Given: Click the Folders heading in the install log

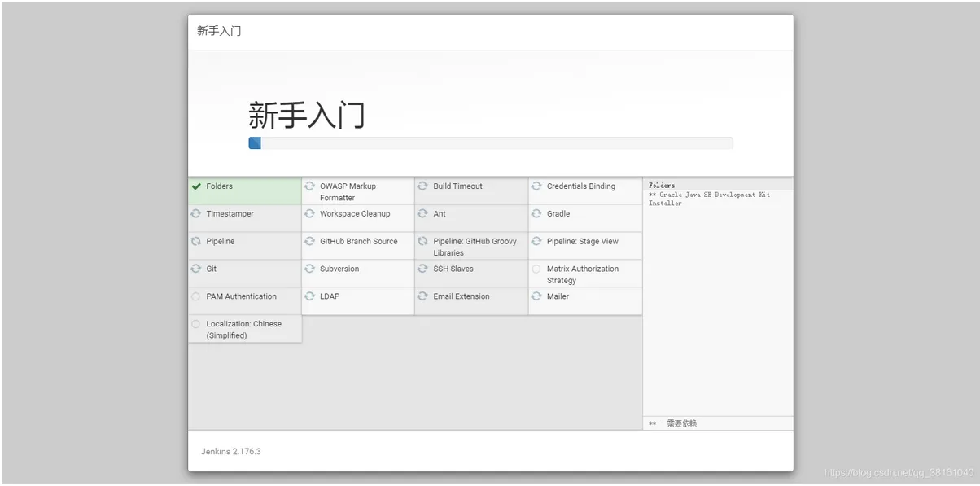Looking at the screenshot, I should (662, 186).
